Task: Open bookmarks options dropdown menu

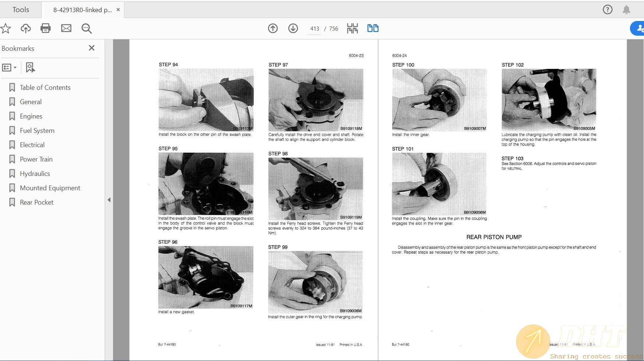Action: (x=9, y=68)
